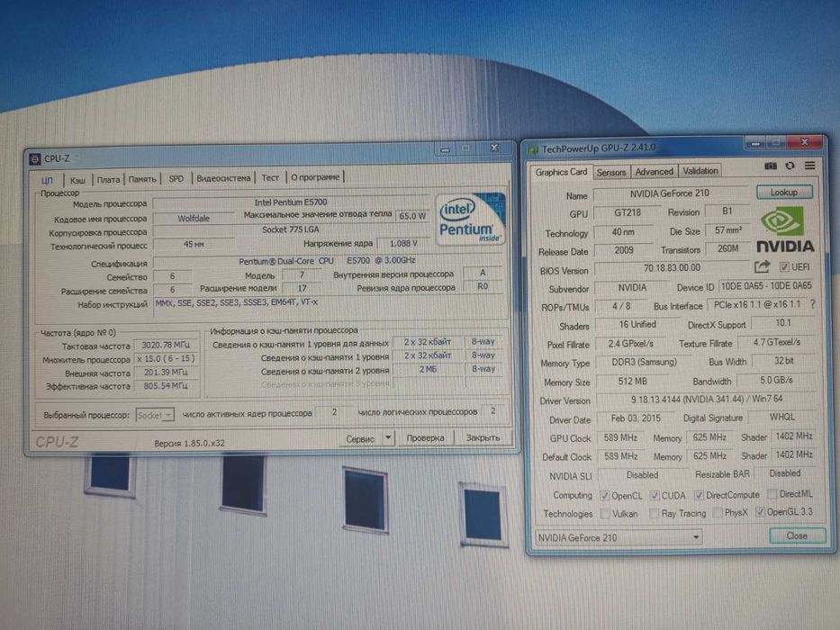Toggle the DirectCompute checkbox
The height and width of the screenshot is (630, 840).
click(699, 495)
